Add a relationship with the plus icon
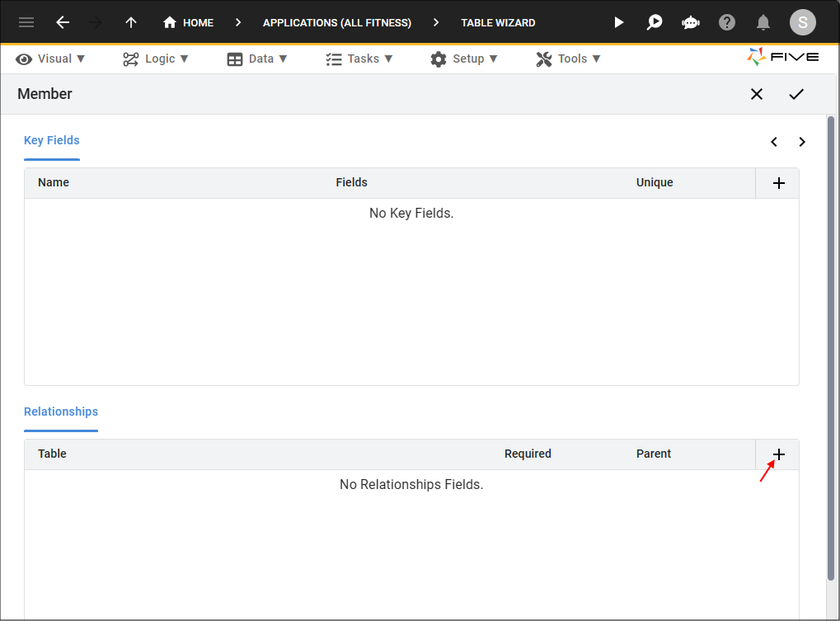 (779, 454)
